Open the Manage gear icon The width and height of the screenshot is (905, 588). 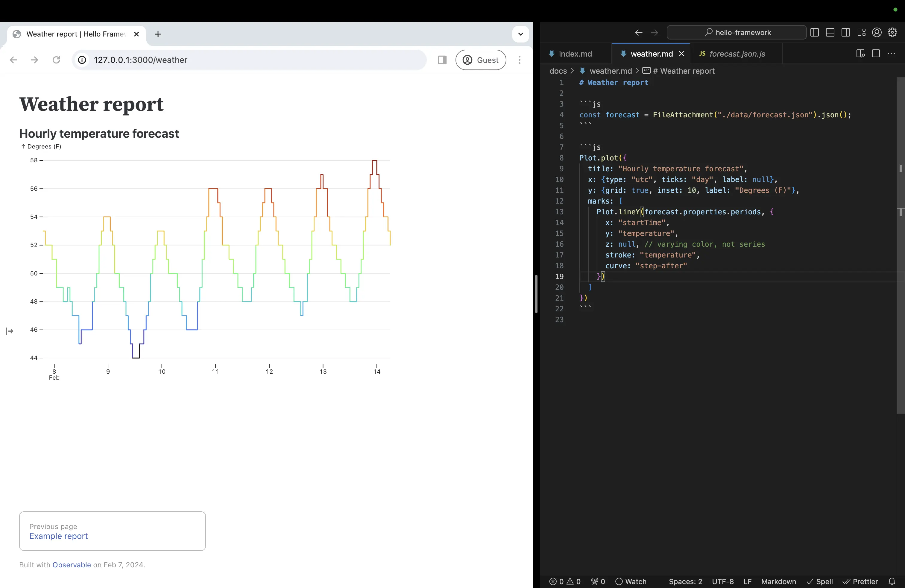pyautogui.click(x=892, y=32)
